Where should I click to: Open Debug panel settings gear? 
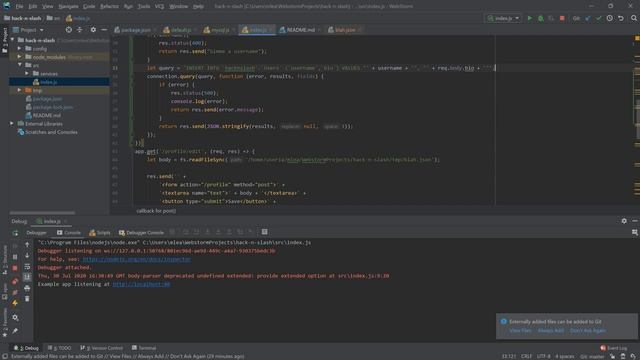pyautogui.click(x=624, y=221)
